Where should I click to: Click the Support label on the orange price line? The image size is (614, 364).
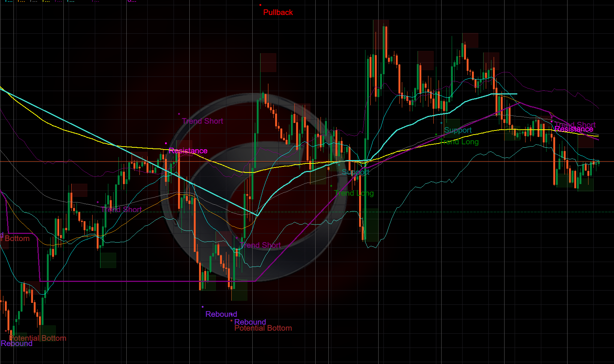[x=355, y=172]
